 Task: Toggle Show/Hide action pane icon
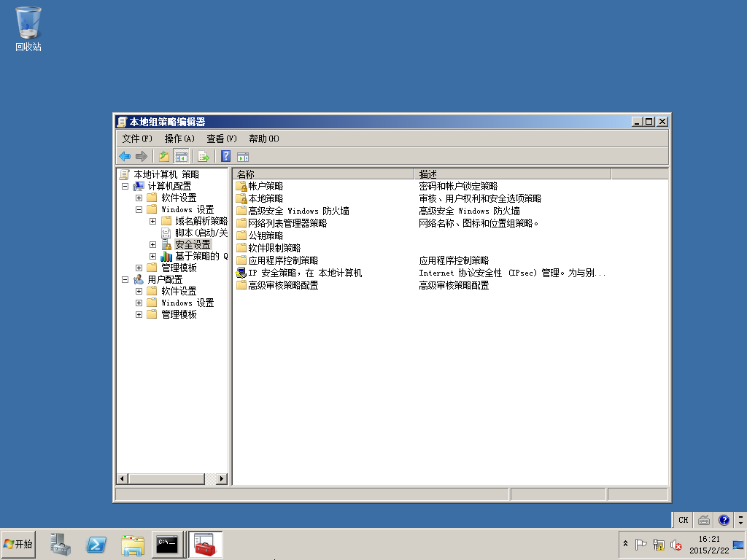tap(243, 156)
